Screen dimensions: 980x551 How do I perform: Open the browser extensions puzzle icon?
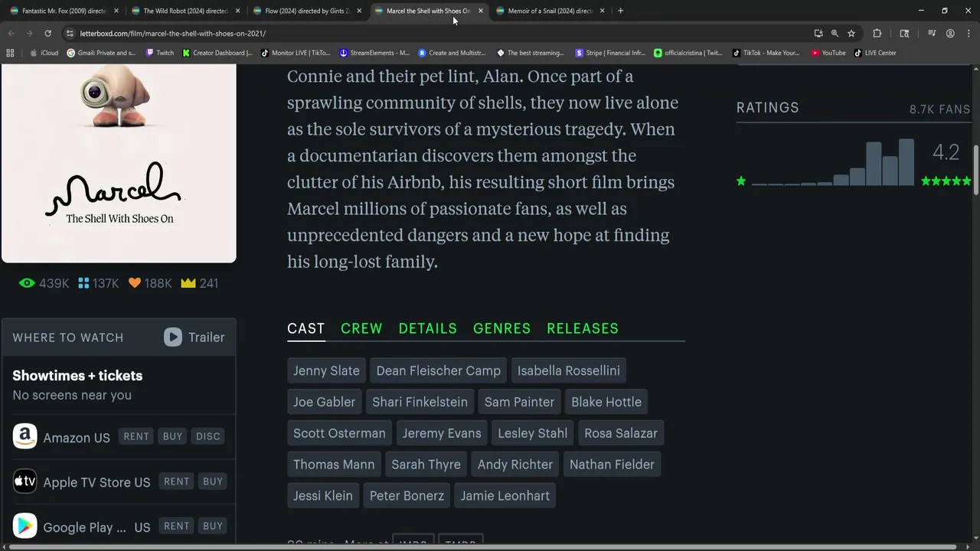pos(877,34)
